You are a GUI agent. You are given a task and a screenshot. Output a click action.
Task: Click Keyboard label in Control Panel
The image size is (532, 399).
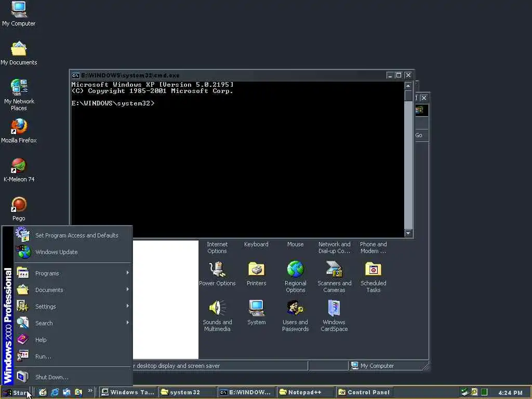tap(256, 244)
